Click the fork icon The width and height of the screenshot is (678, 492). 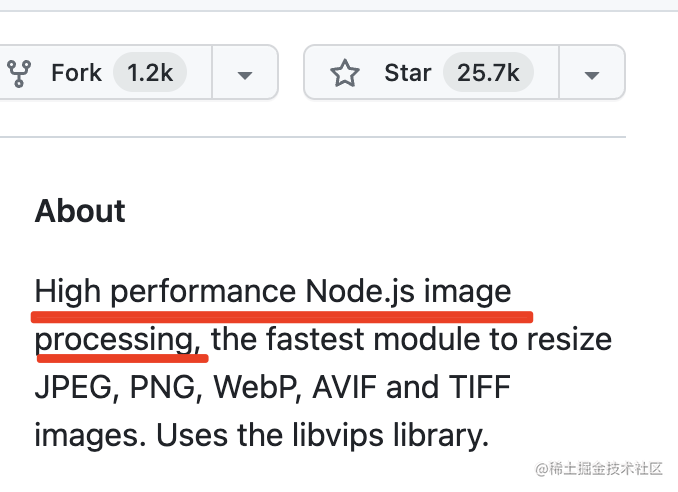coord(18,73)
